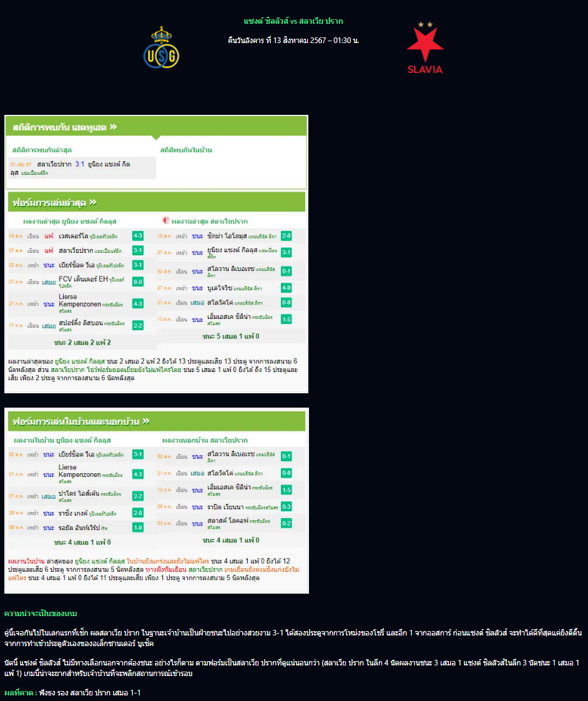Image resolution: width=588 pixels, height=701 pixels.
Task: Click the 07-08-67 head-to-head match date
Action: click(21, 165)
